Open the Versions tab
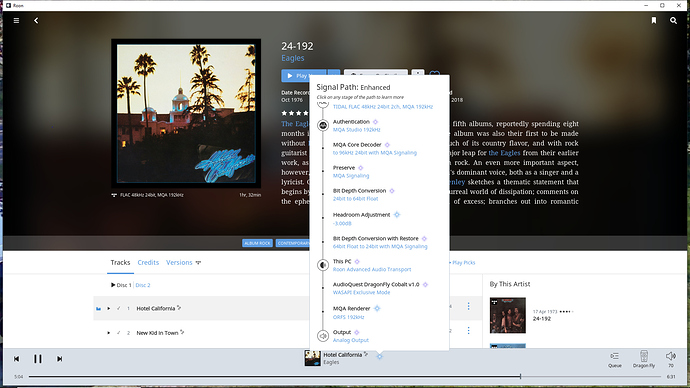The height and width of the screenshot is (388, 690). click(179, 262)
